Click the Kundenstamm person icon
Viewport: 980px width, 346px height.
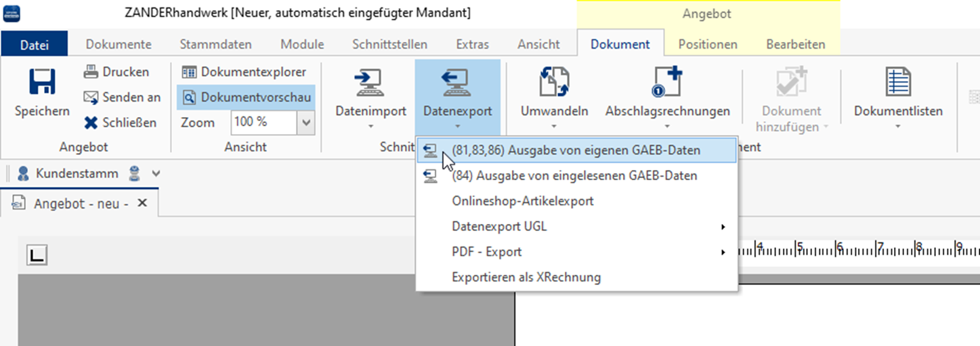click(24, 173)
